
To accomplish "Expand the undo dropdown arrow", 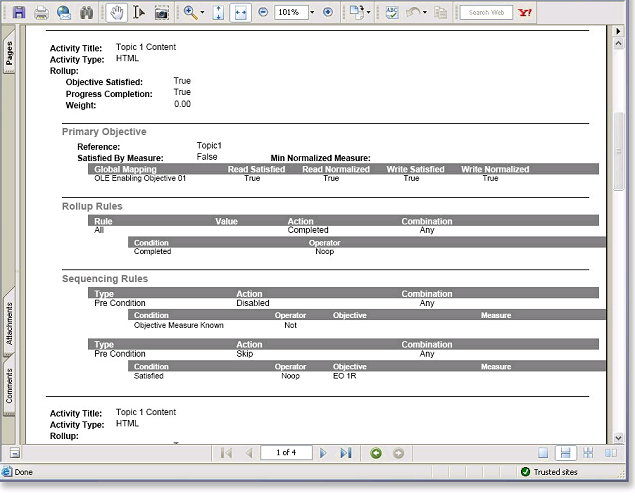I will (x=424, y=13).
